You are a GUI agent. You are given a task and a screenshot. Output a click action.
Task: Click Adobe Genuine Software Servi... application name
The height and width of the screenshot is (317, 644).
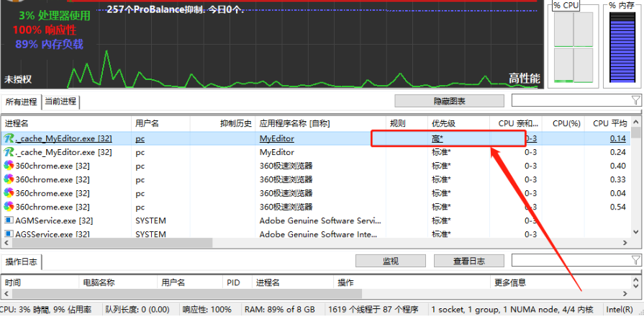tap(320, 220)
